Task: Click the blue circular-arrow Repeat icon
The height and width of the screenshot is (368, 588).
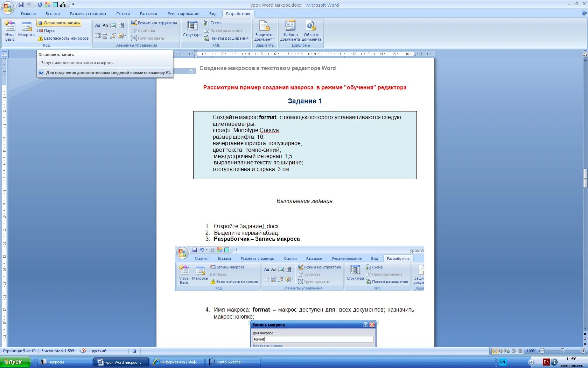Action: coord(40,5)
